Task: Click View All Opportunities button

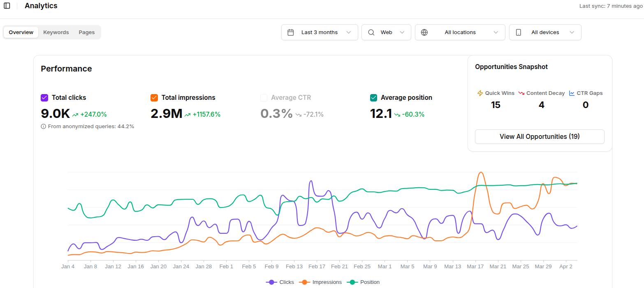Action: point(539,136)
